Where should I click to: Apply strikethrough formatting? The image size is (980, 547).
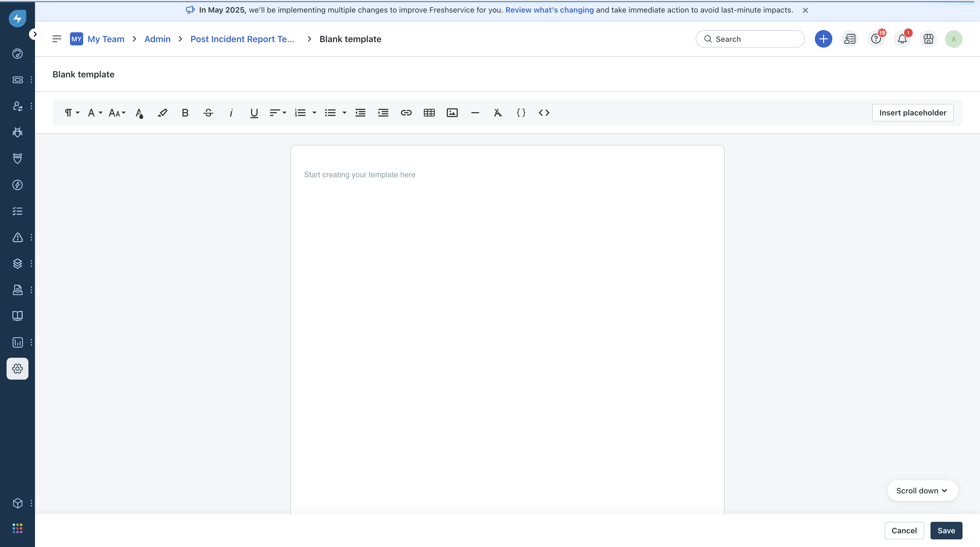tap(208, 113)
